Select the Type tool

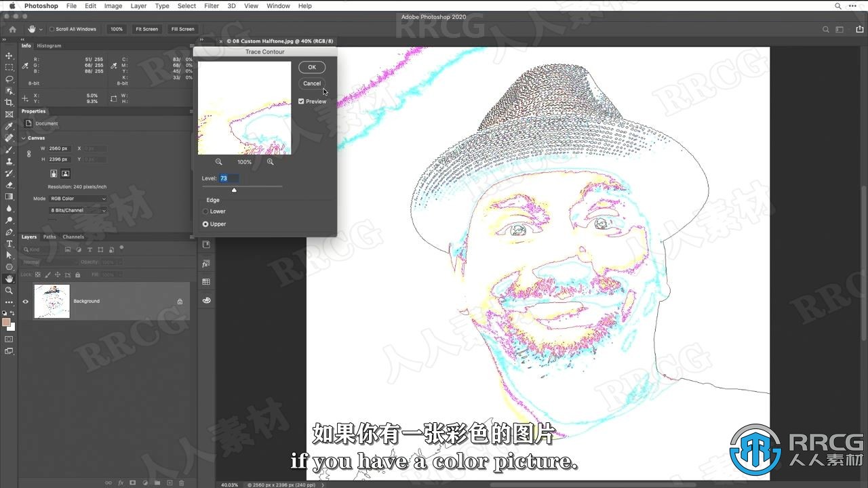tap(9, 243)
